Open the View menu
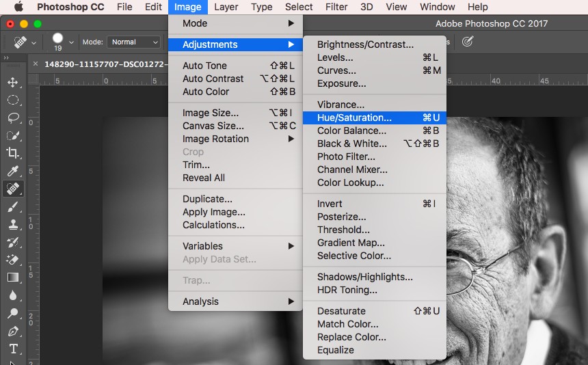The width and height of the screenshot is (588, 365). (x=397, y=7)
